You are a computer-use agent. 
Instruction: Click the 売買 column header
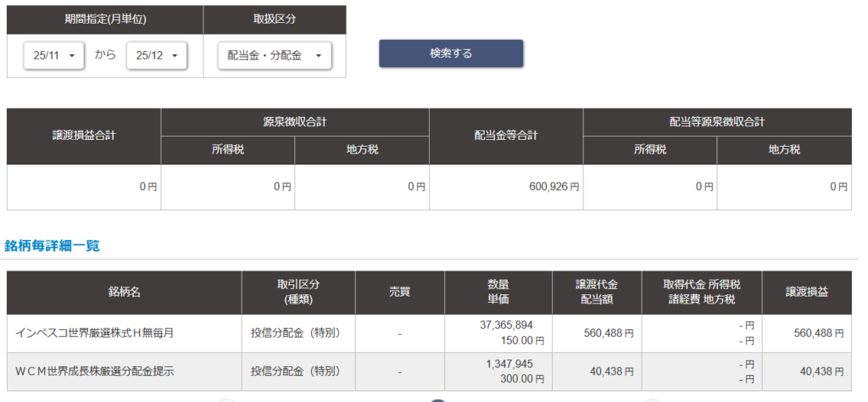[x=399, y=292]
